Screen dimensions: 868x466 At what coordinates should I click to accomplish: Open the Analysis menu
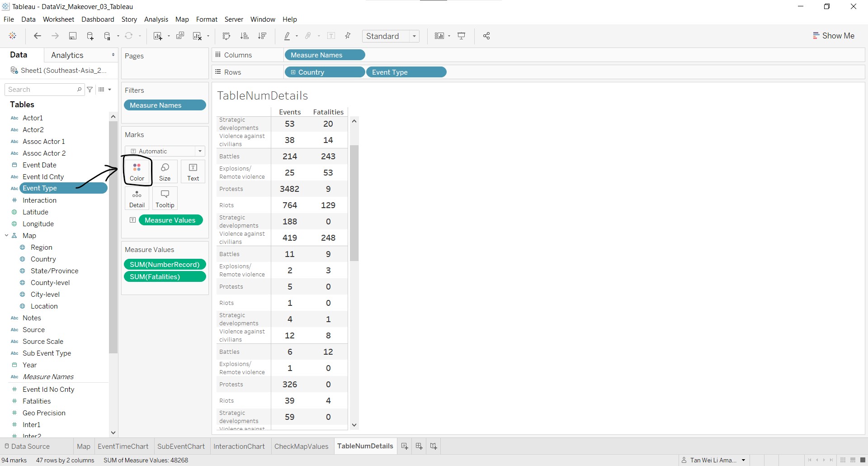156,19
